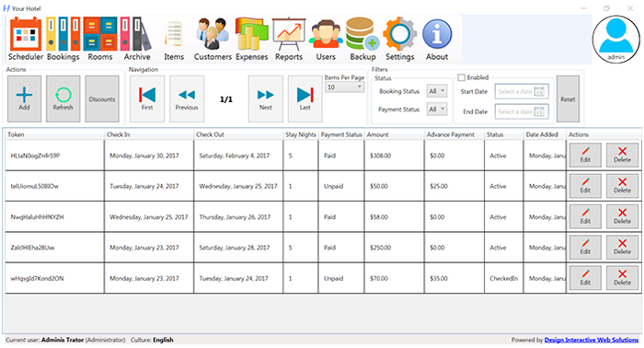Sort by the Check In column header

pyautogui.click(x=149, y=134)
